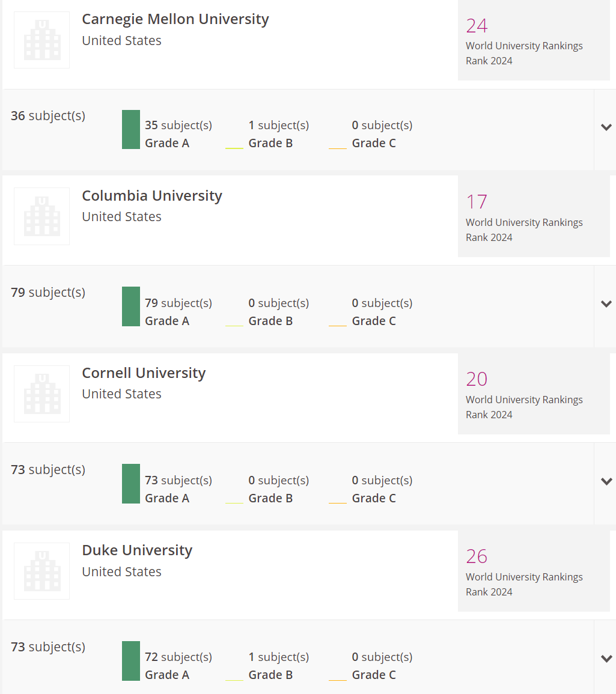Click rank 24 World University Rankings box
Image resolution: width=616 pixels, height=694 pixels.
coord(534,40)
